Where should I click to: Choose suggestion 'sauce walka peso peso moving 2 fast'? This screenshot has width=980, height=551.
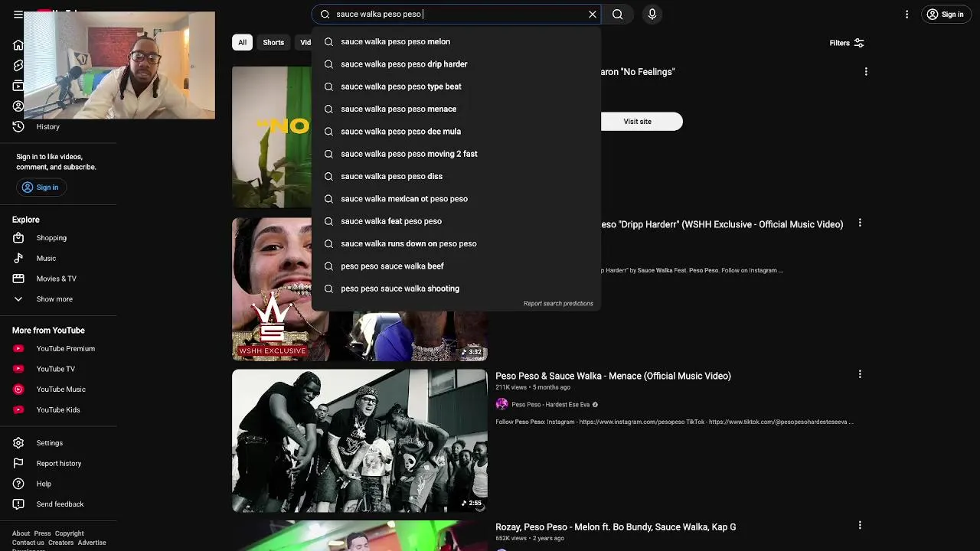tap(456, 154)
